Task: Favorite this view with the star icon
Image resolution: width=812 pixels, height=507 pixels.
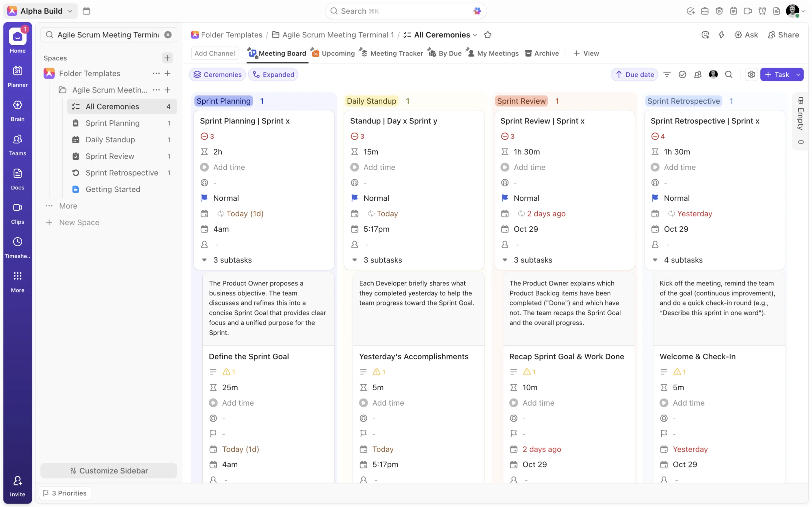Action: (488, 35)
